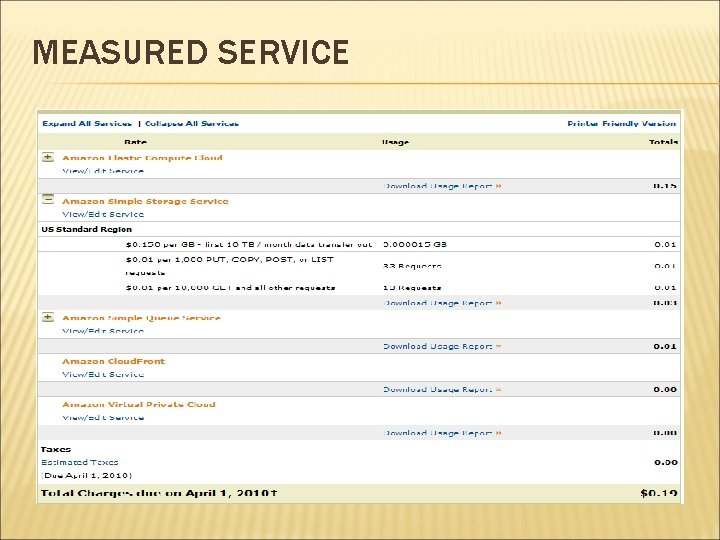Click View/Edit Service under Simple Storage Service
Image resolution: width=720 pixels, height=540 pixels.
[x=103, y=214]
